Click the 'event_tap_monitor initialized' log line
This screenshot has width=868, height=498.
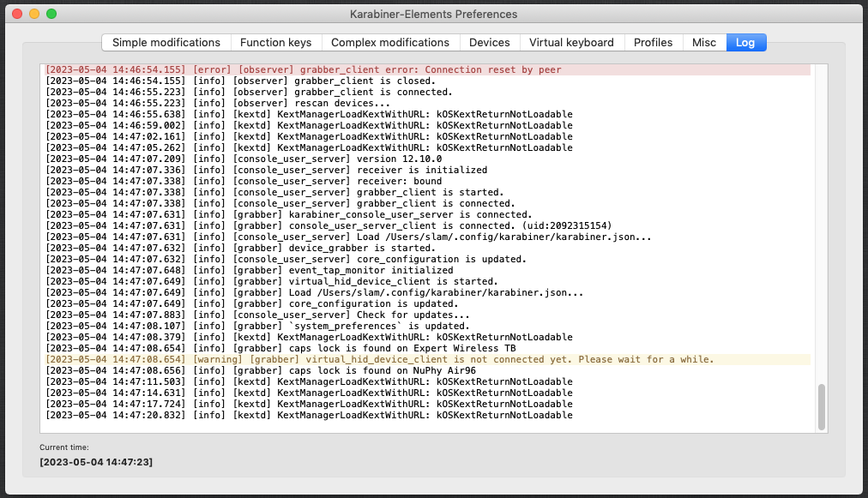click(x=249, y=270)
